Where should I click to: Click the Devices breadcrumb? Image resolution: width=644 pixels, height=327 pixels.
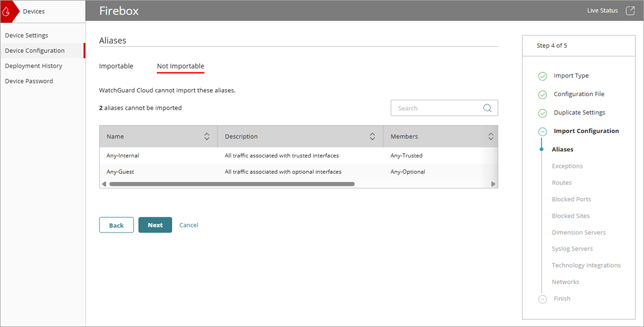click(34, 11)
